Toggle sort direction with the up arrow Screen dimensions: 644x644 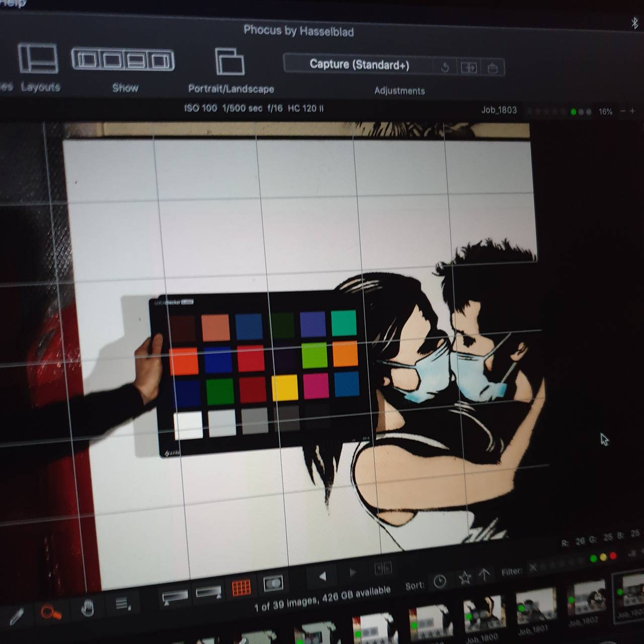tap(484, 575)
